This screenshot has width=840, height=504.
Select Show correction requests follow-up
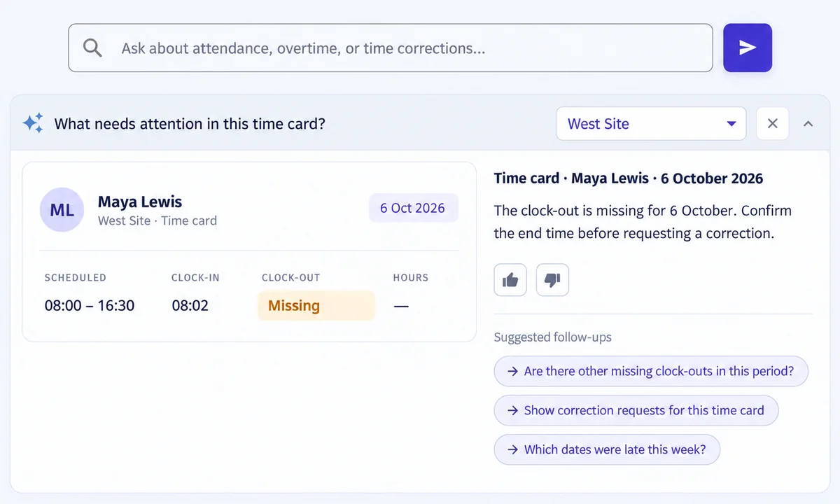tap(636, 410)
